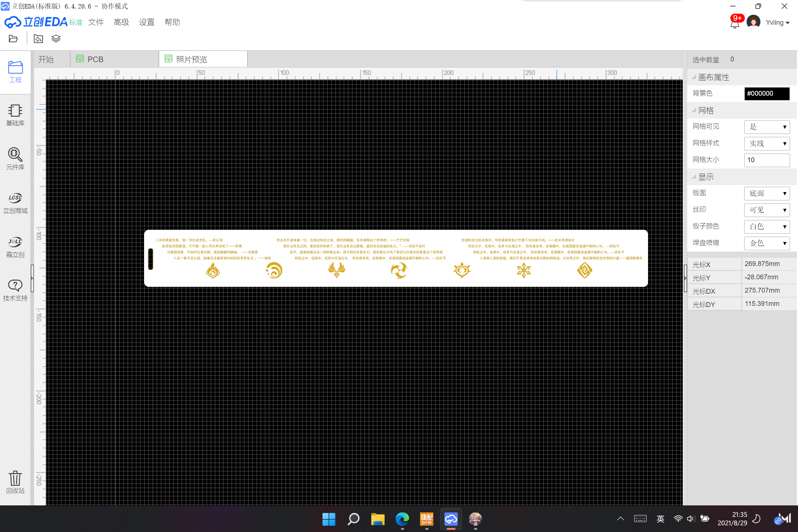This screenshot has width=798, height=532.
Task: Click the layers stack toolbar icon
Action: (x=56, y=38)
